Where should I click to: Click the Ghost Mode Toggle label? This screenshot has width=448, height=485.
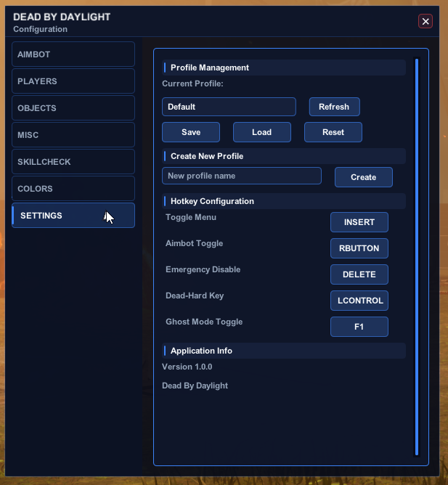pyautogui.click(x=204, y=322)
